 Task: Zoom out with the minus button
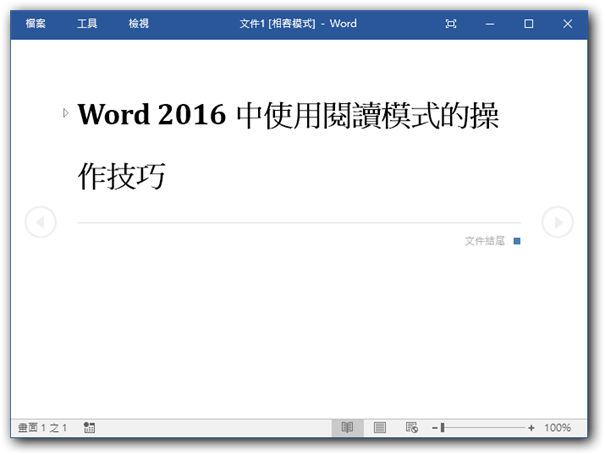pyautogui.click(x=435, y=428)
